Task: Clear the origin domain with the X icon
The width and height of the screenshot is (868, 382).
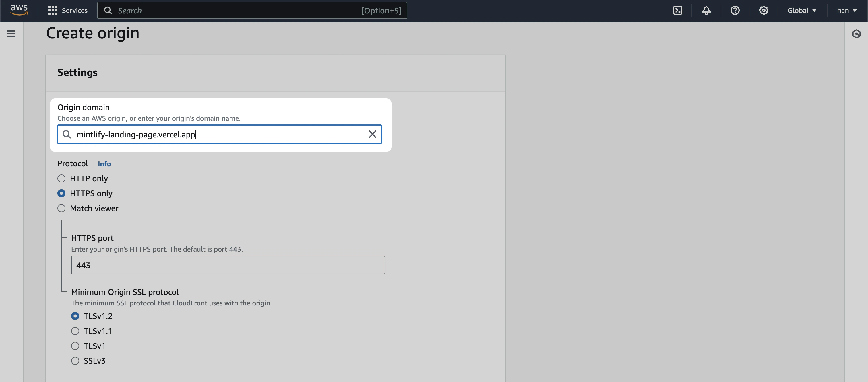Action: pos(372,134)
